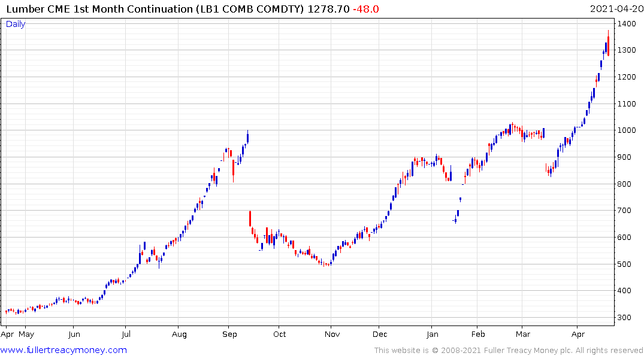Click the last price value 1278.70
Screen dimensions: 644x359
[328, 8]
